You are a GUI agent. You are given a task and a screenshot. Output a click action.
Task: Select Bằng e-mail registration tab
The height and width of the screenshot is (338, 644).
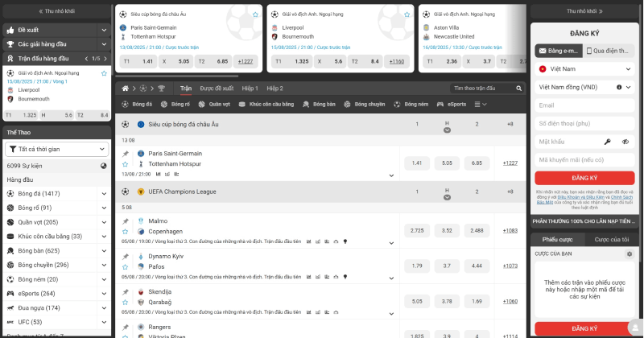tap(559, 51)
